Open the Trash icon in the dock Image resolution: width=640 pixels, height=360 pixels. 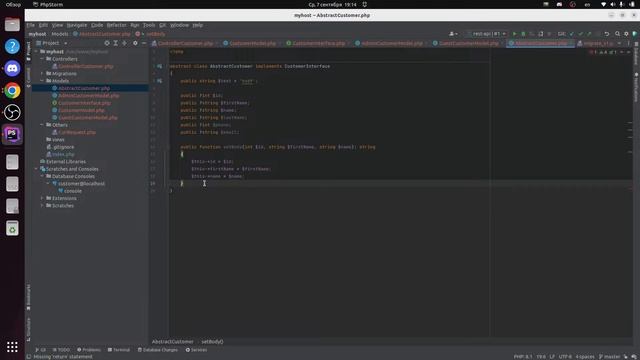[x=12, y=228]
